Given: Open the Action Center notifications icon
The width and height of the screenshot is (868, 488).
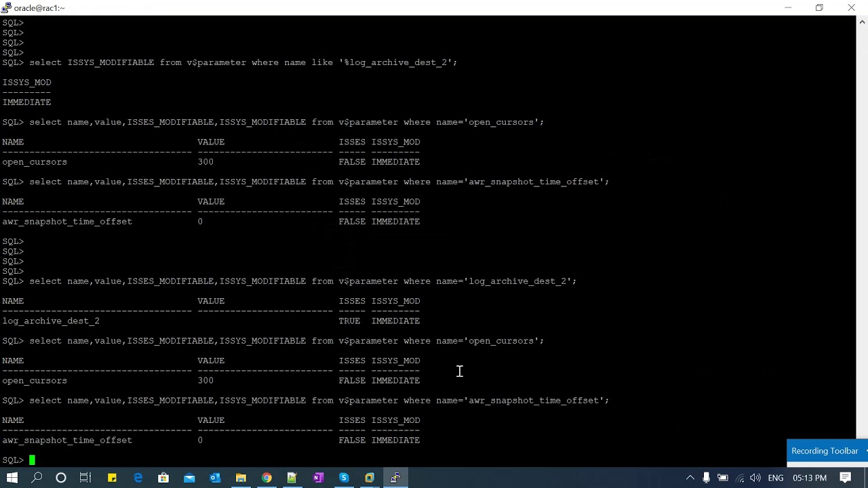Looking at the screenshot, I should [846, 478].
